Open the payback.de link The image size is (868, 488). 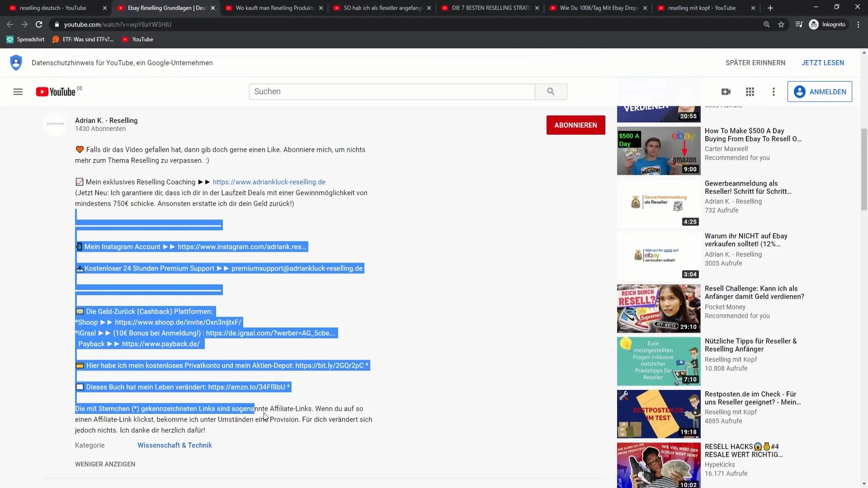pos(160,344)
